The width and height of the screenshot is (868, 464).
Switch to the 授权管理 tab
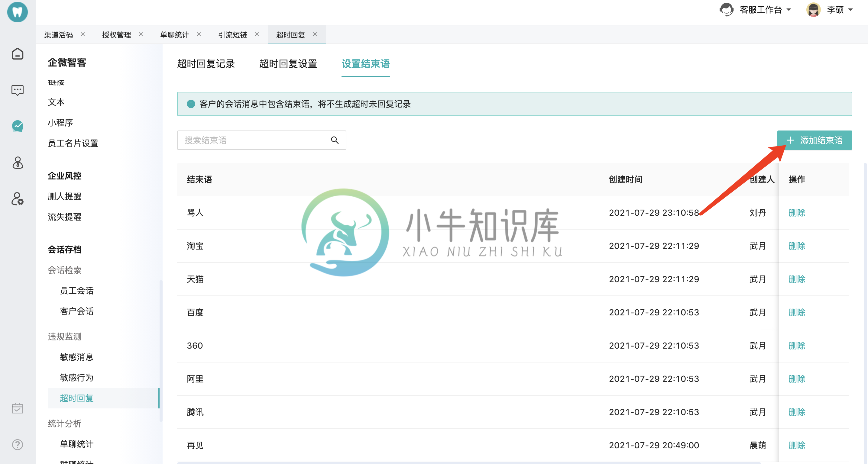[117, 35]
